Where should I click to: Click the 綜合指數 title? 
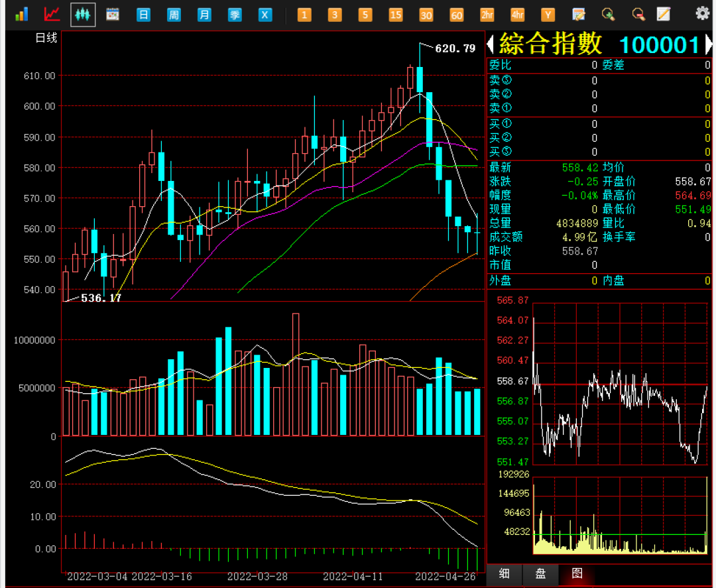(551, 44)
